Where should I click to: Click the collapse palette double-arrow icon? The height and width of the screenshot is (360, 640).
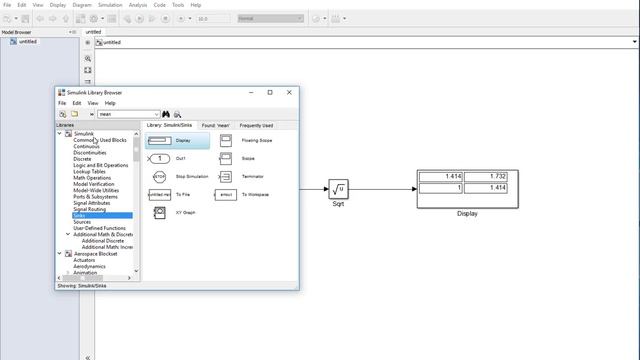pos(88,358)
